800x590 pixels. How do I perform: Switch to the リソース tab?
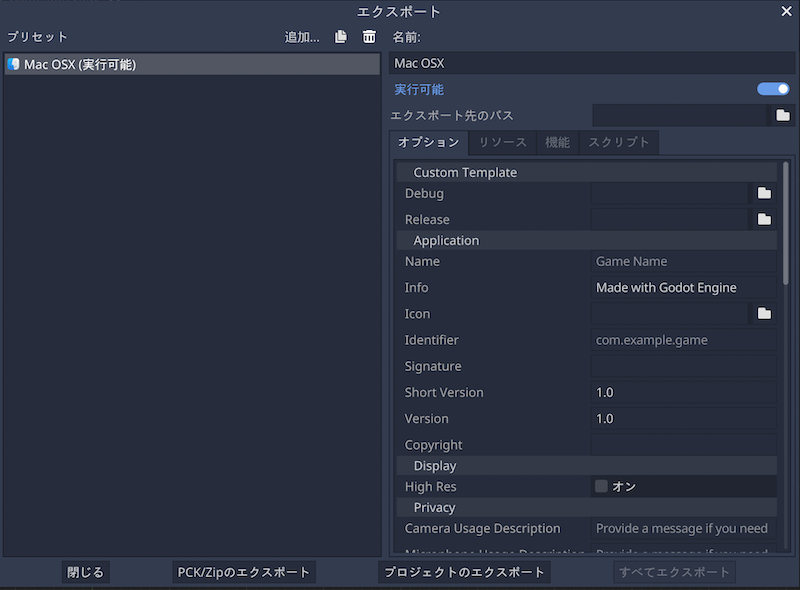[x=502, y=143]
